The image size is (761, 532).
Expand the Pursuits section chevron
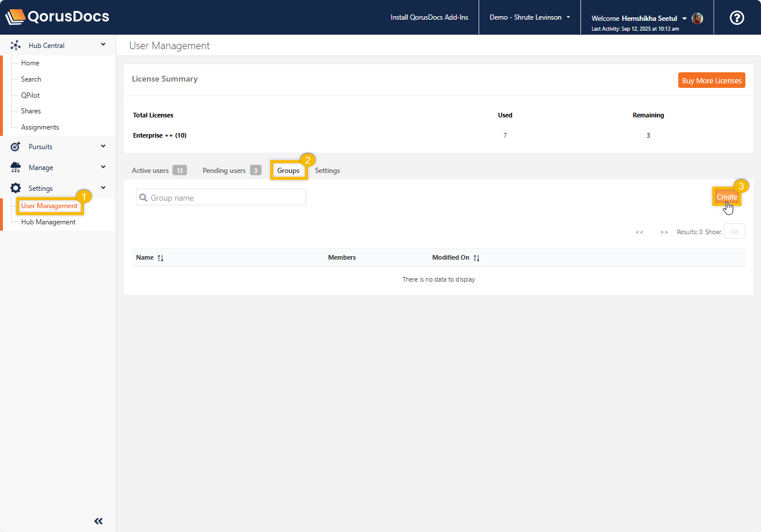coord(103,146)
